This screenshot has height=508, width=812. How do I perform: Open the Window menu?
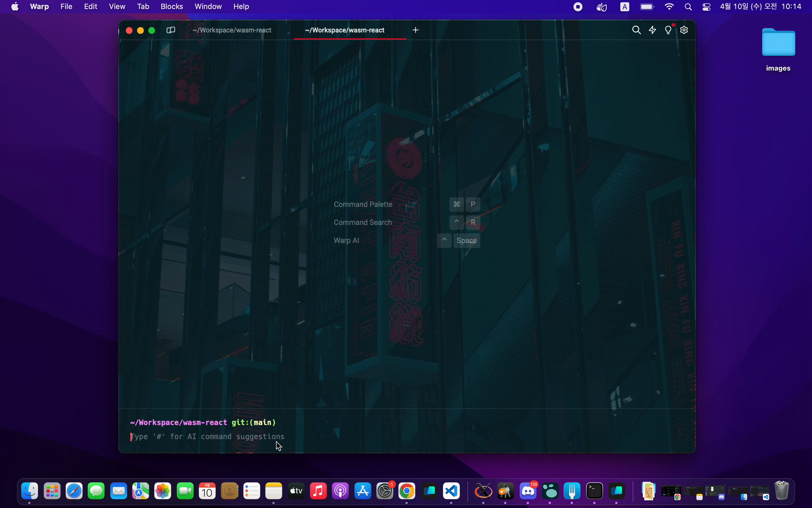pyautogui.click(x=208, y=7)
